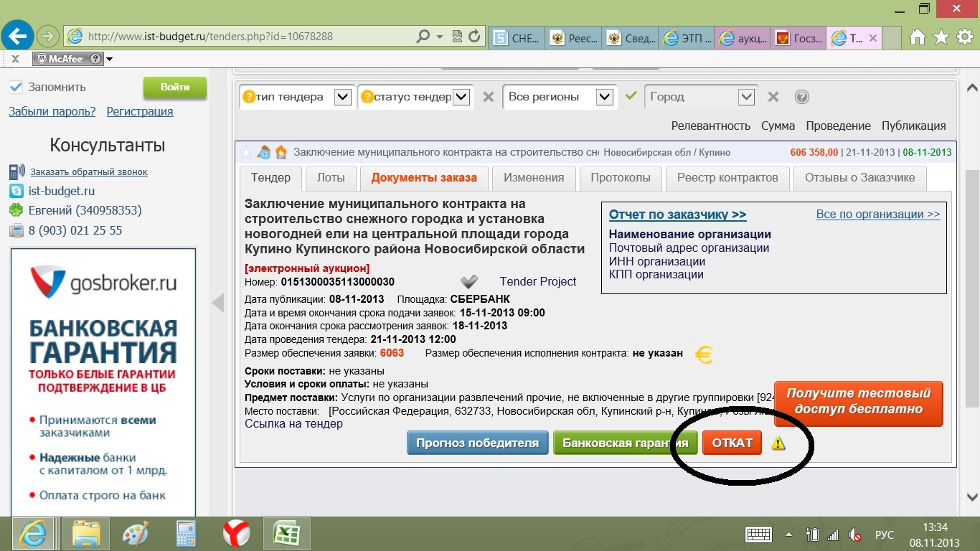The height and width of the screenshot is (551, 980).
Task: Open the Город dropdown
Action: (x=746, y=97)
